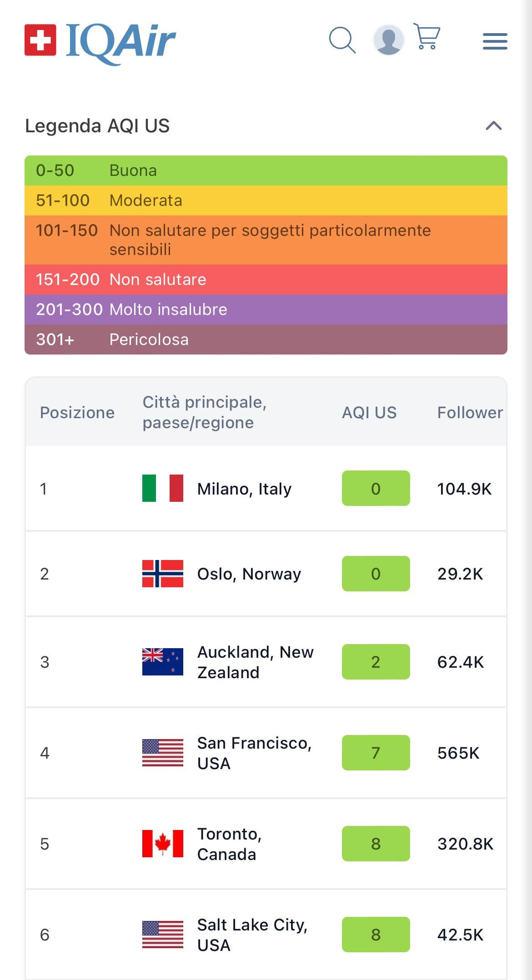Open the shopping cart icon
Viewport: 532px width, 980px height.
pyautogui.click(x=427, y=36)
